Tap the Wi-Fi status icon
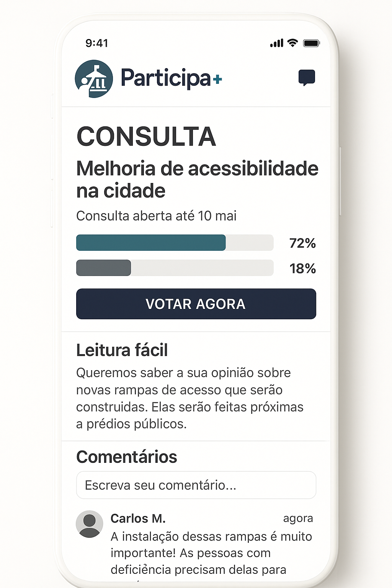This screenshot has height=588, width=392. (293, 43)
